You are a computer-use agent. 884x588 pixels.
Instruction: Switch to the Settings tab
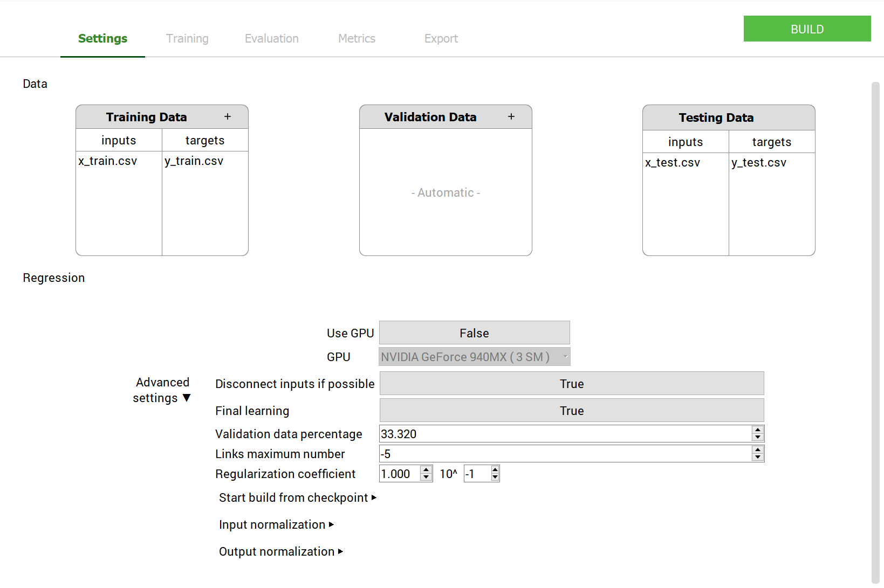point(102,38)
